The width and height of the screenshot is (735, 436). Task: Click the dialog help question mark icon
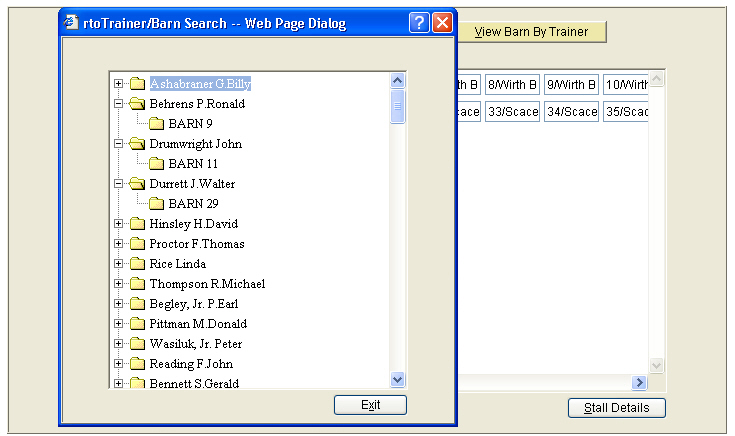point(420,23)
